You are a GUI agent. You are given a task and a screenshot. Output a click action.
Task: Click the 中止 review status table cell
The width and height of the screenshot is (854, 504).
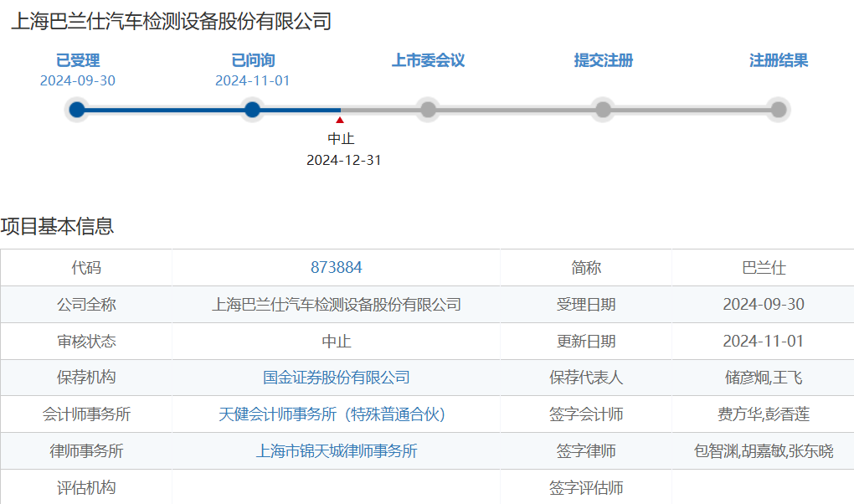coord(336,341)
